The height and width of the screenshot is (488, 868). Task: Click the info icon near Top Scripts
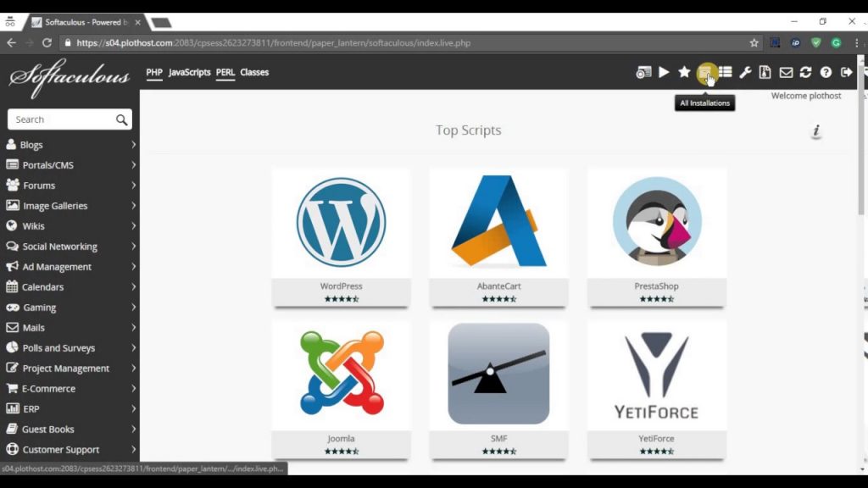[816, 131]
